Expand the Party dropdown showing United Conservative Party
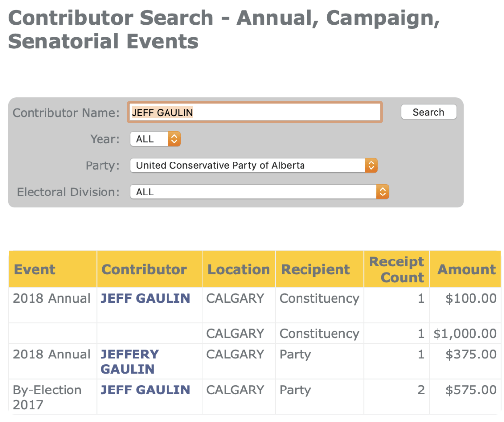This screenshot has height=422, width=504. pyautogui.click(x=254, y=165)
